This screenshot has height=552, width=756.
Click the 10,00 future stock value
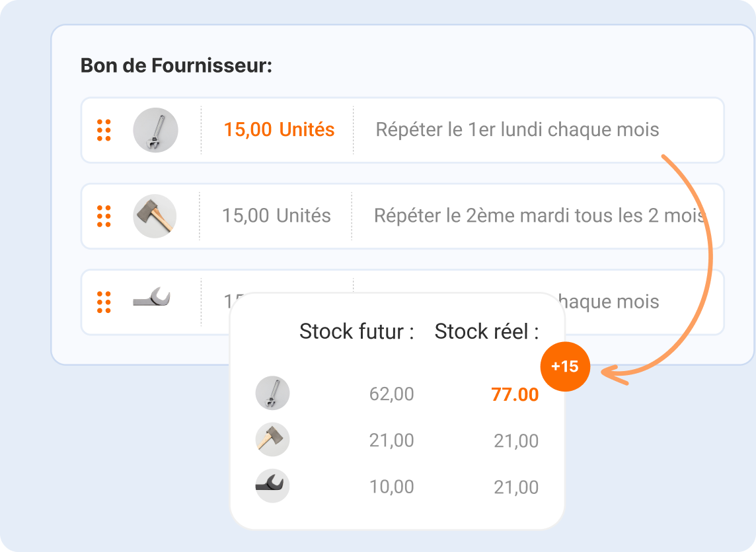(391, 487)
